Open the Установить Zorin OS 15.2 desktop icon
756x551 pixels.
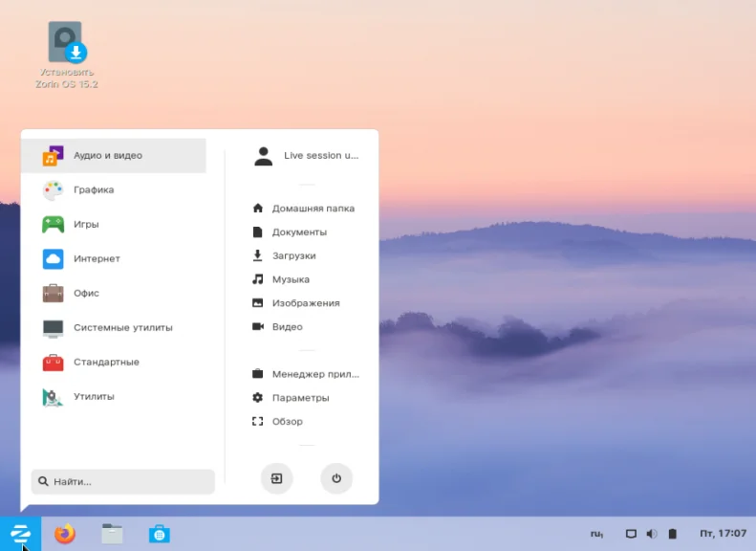[67, 55]
